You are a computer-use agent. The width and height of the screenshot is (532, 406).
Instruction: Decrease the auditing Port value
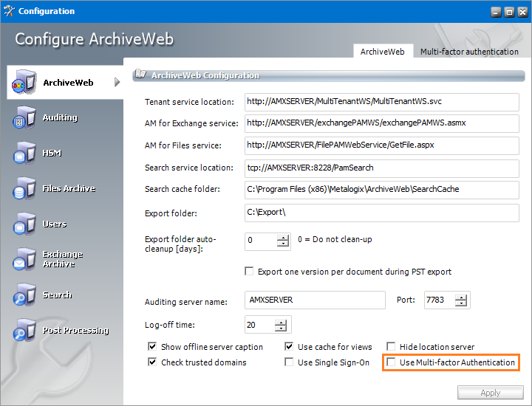coord(461,303)
